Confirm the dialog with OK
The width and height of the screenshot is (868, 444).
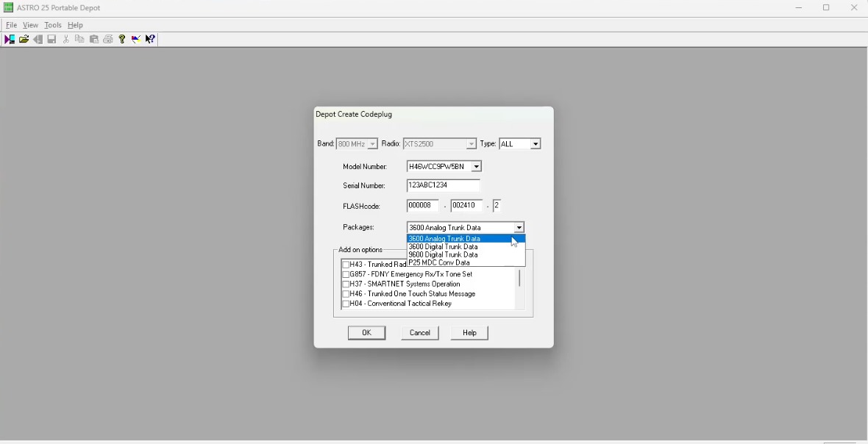tap(366, 333)
